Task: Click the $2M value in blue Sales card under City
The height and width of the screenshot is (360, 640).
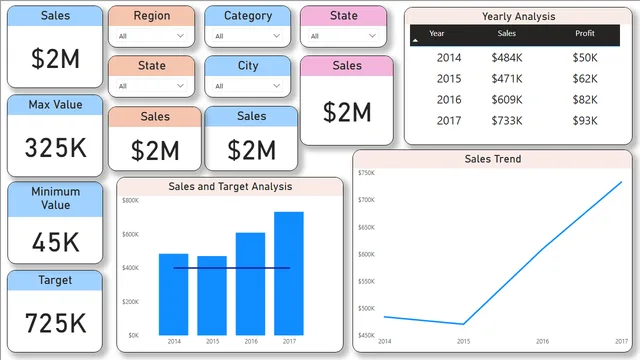Action: click(x=251, y=150)
